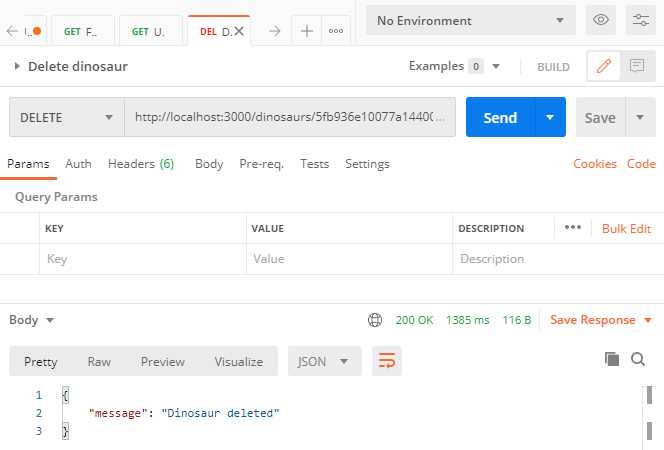Open the Headers (6) tab
The image size is (664, 450).
click(141, 164)
